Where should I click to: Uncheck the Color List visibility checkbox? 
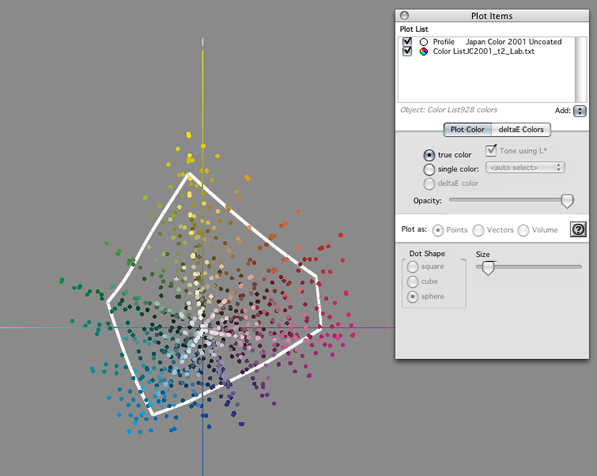click(x=407, y=51)
